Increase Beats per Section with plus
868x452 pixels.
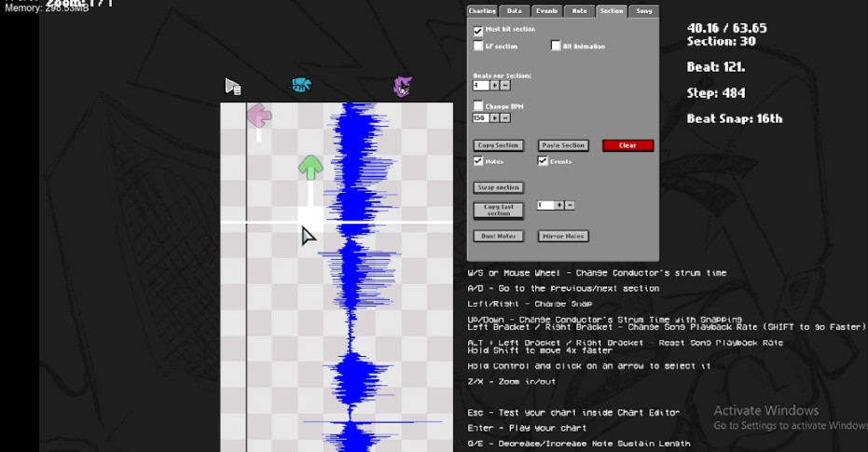[495, 85]
